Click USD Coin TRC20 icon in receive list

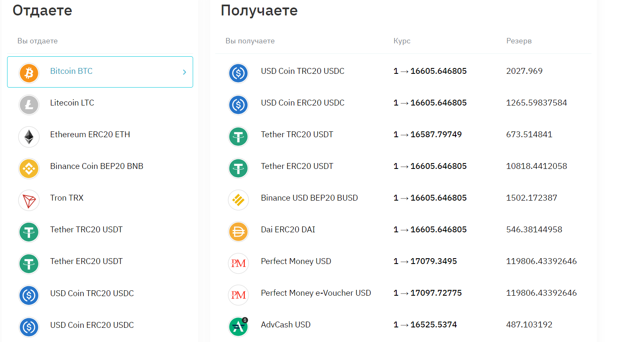(x=238, y=73)
